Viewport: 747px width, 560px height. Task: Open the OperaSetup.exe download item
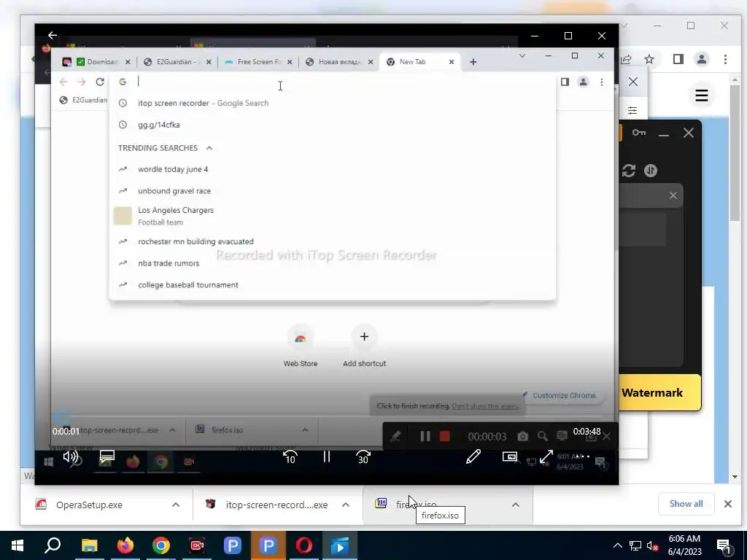(x=89, y=505)
